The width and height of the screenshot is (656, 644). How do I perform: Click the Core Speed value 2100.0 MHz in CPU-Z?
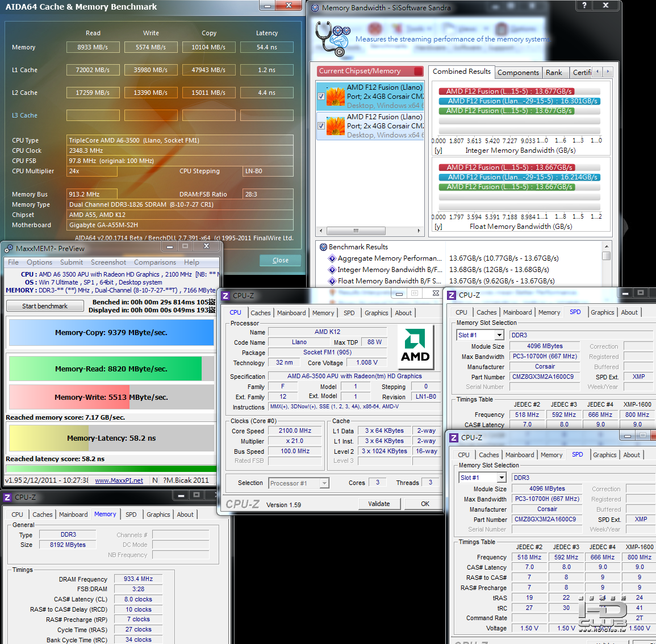coord(295,431)
